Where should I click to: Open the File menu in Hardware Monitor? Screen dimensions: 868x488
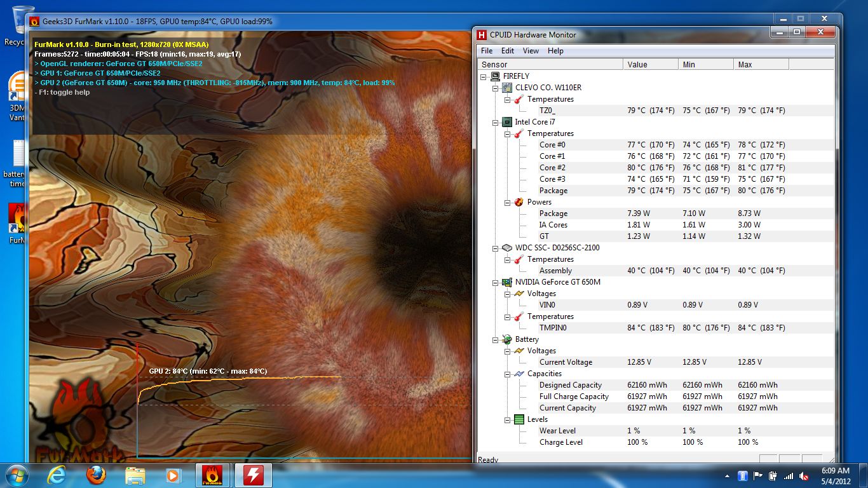click(487, 51)
